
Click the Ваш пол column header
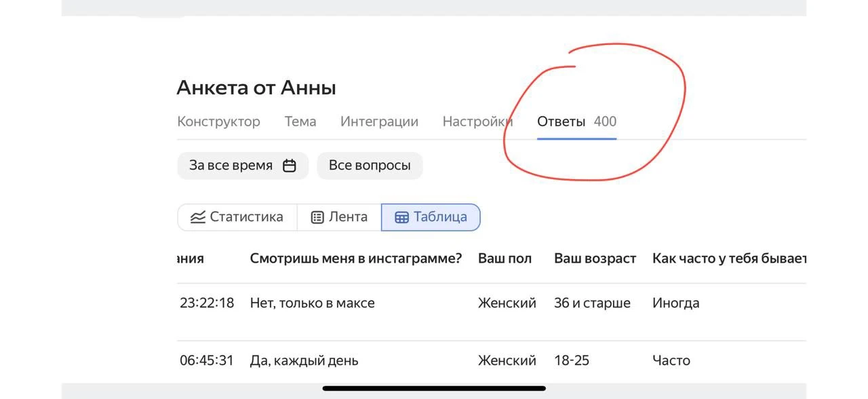tap(505, 259)
